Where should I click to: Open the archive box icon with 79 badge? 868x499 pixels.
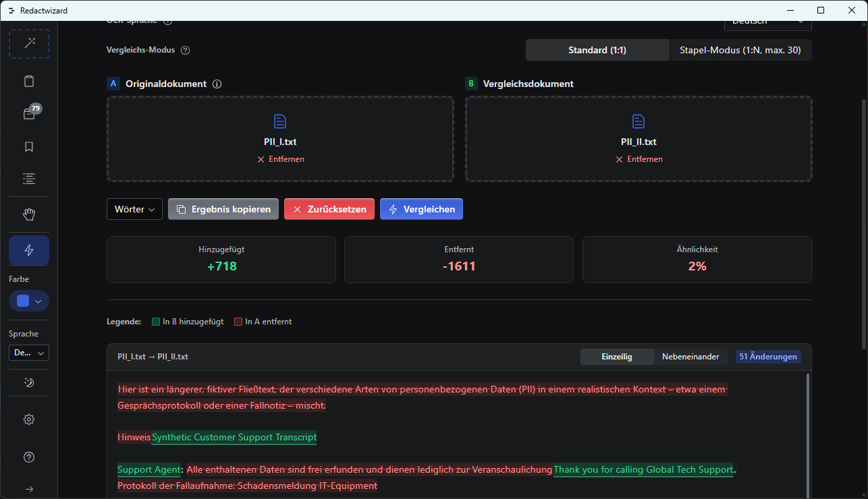coord(29,114)
